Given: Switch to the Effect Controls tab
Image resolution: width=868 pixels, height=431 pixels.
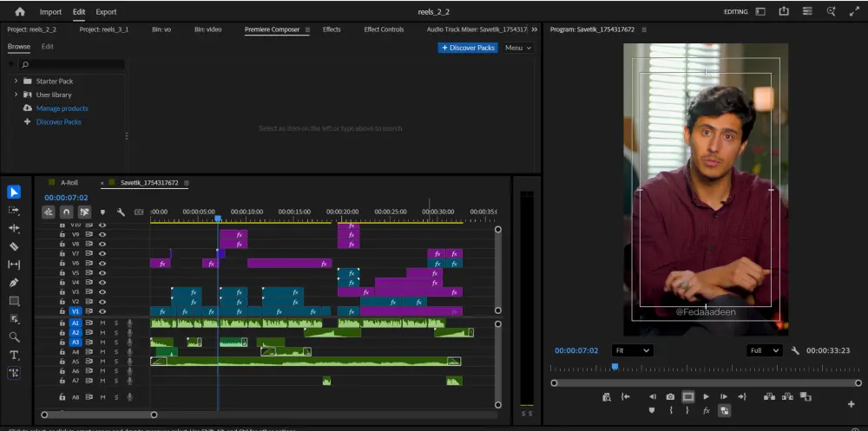Looking at the screenshot, I should pyautogui.click(x=384, y=29).
